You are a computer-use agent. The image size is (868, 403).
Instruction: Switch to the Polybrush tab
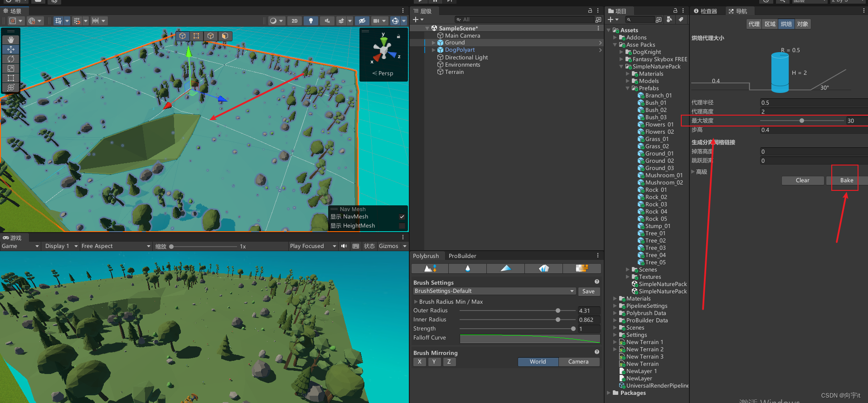pos(426,256)
